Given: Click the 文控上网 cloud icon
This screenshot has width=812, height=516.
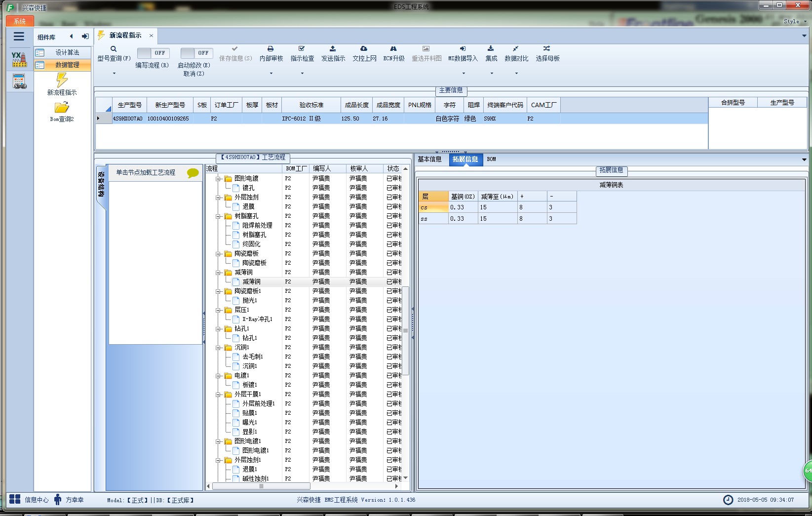Looking at the screenshot, I should pos(364,49).
